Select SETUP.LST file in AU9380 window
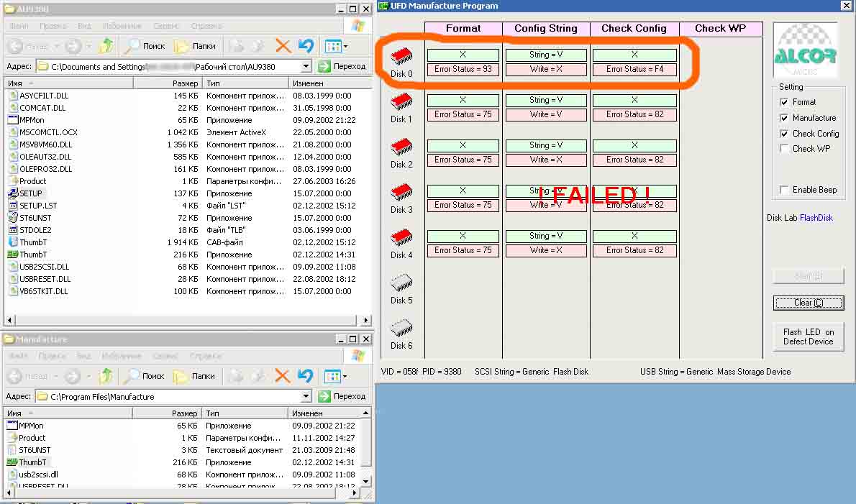856x504 pixels. [33, 206]
